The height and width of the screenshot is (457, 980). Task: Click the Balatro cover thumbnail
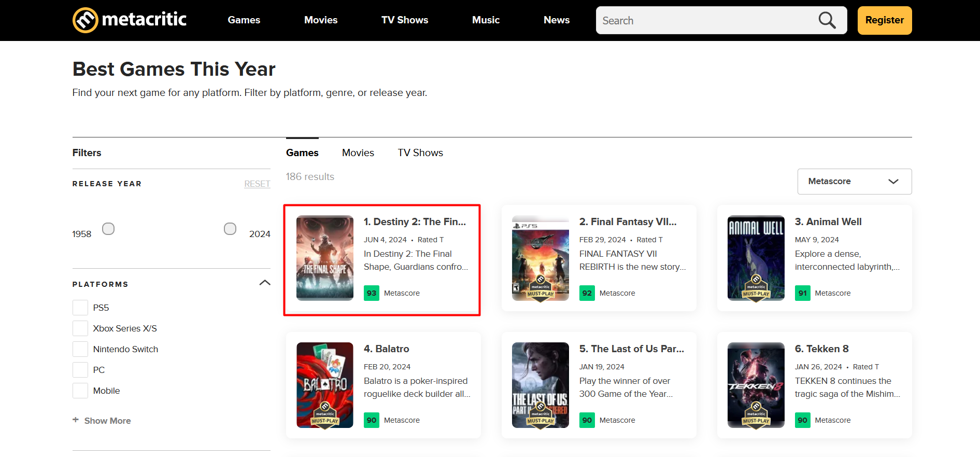325,385
